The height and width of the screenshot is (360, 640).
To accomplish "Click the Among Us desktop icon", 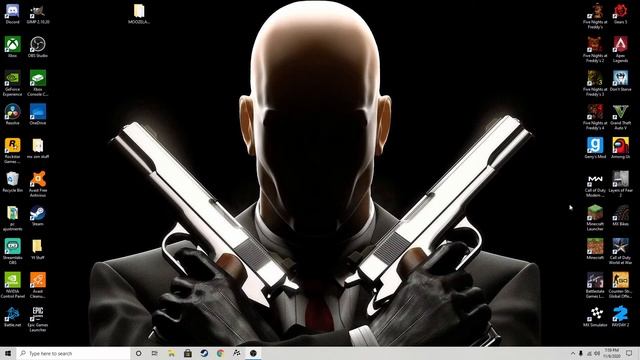I will point(620,148).
